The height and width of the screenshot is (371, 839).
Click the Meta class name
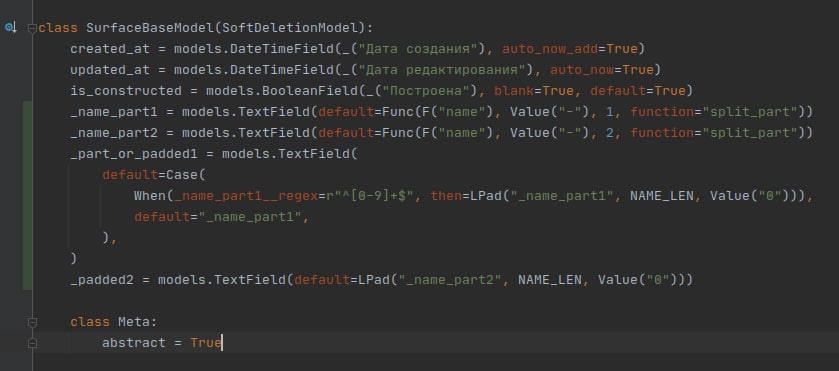(134, 322)
